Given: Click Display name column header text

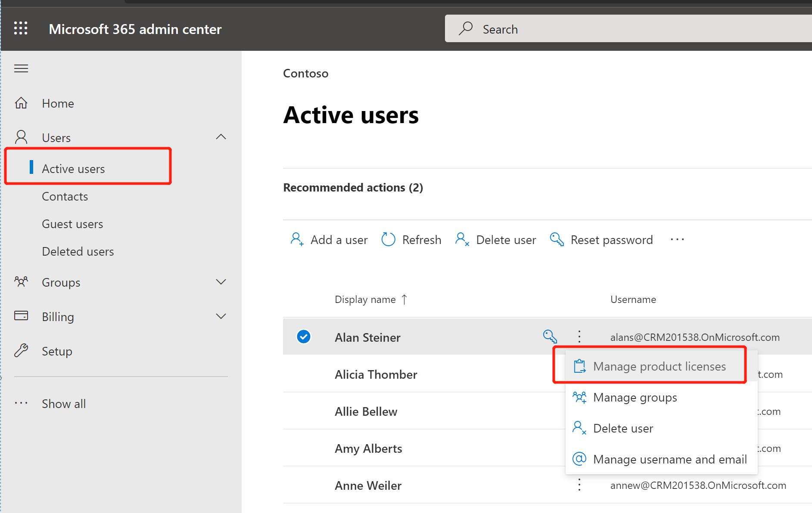Looking at the screenshot, I should pyautogui.click(x=365, y=300).
